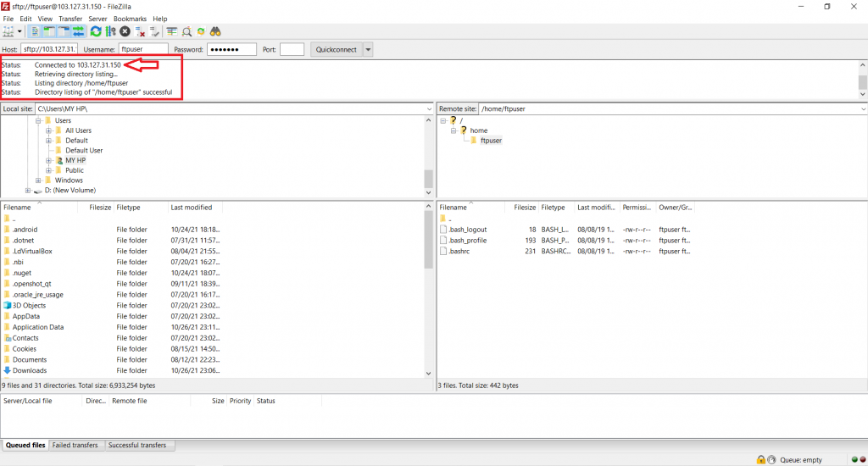Disconnect from the current server
868x466 pixels.
[x=140, y=31]
